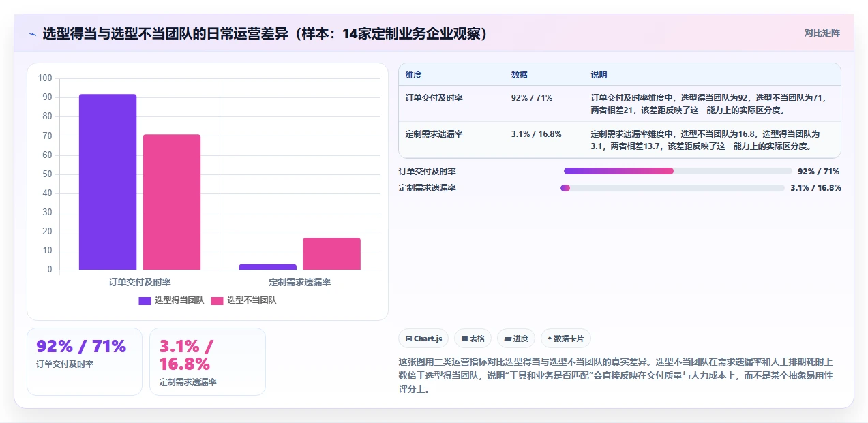Image resolution: width=868 pixels, height=423 pixels.
Task: Click the 对比矩阵 label in header
Action: point(822,33)
